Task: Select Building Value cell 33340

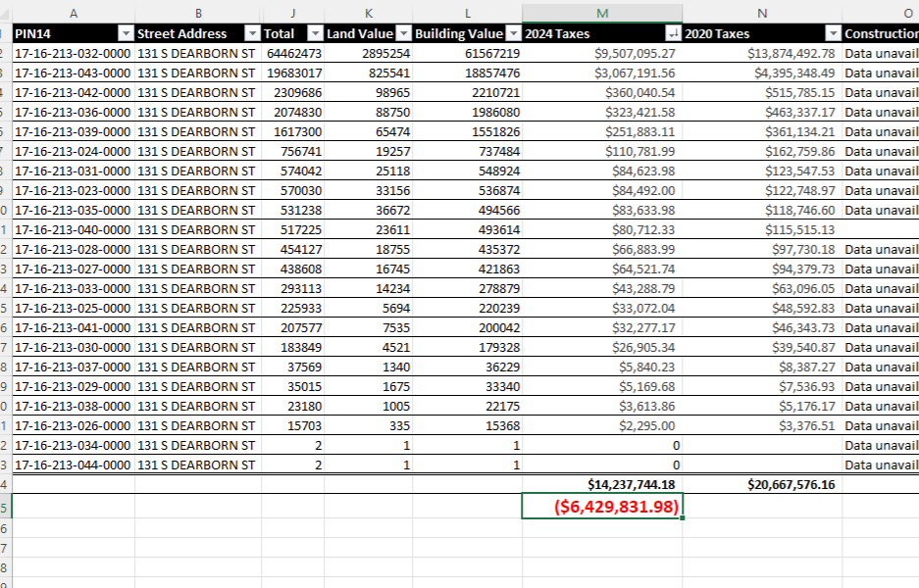Action: coord(467,386)
